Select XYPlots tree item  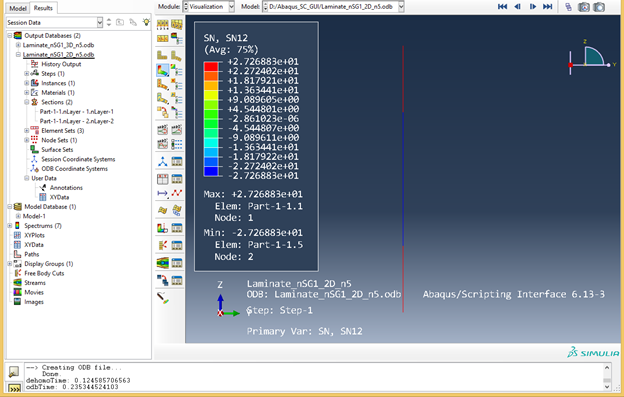coord(34,235)
